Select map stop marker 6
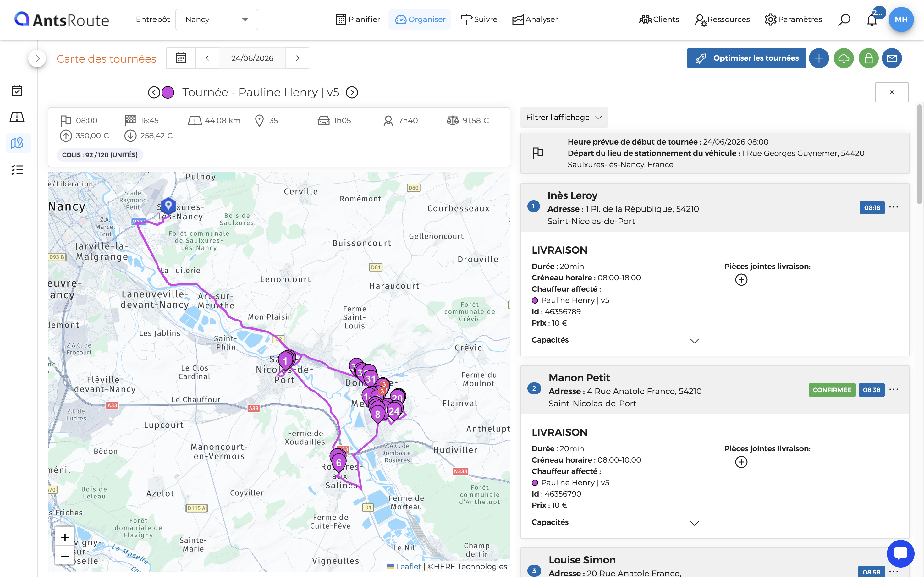Viewport: 924px width, 577px height. coord(338,463)
